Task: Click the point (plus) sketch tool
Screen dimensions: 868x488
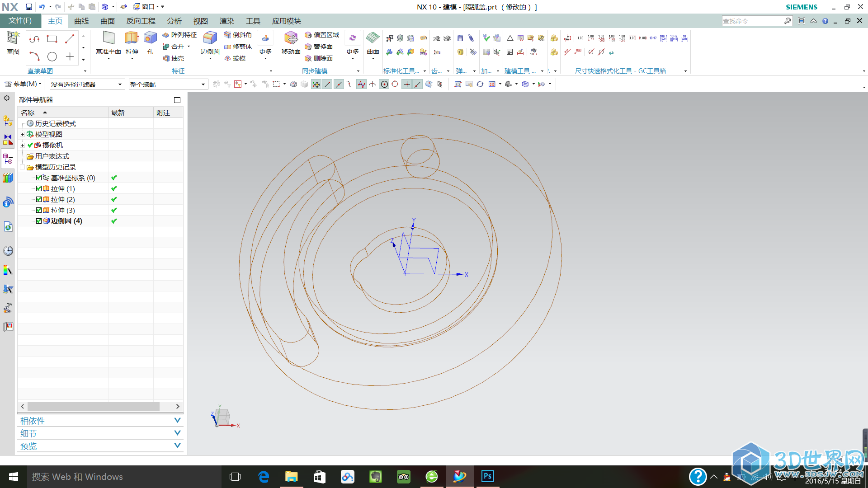Action: (70, 56)
